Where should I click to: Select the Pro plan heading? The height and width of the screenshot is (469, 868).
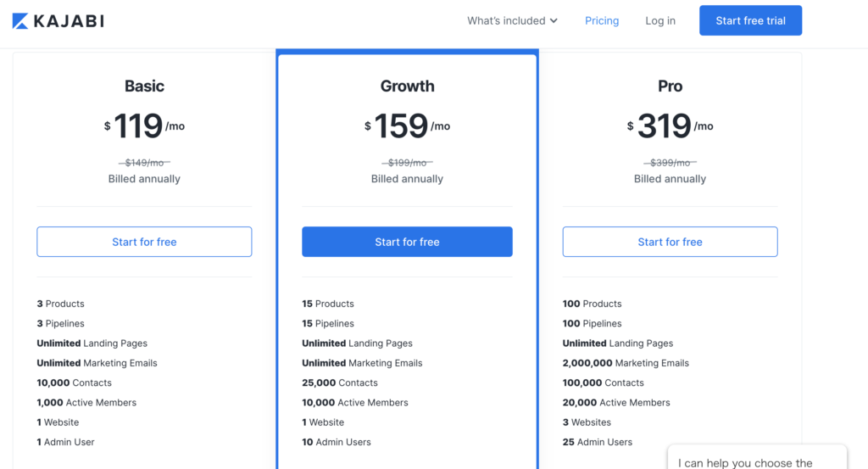pyautogui.click(x=670, y=86)
